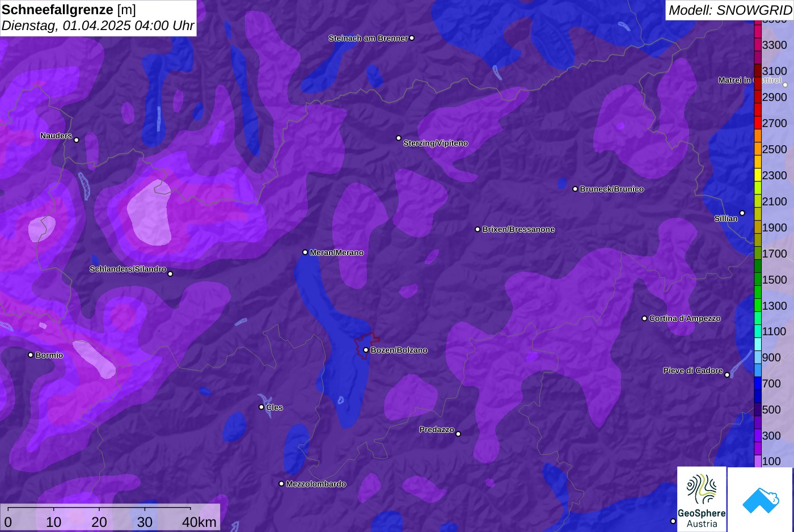Click the Modell: SNOWGRID label
The width and height of the screenshot is (794, 532).
coord(730,10)
